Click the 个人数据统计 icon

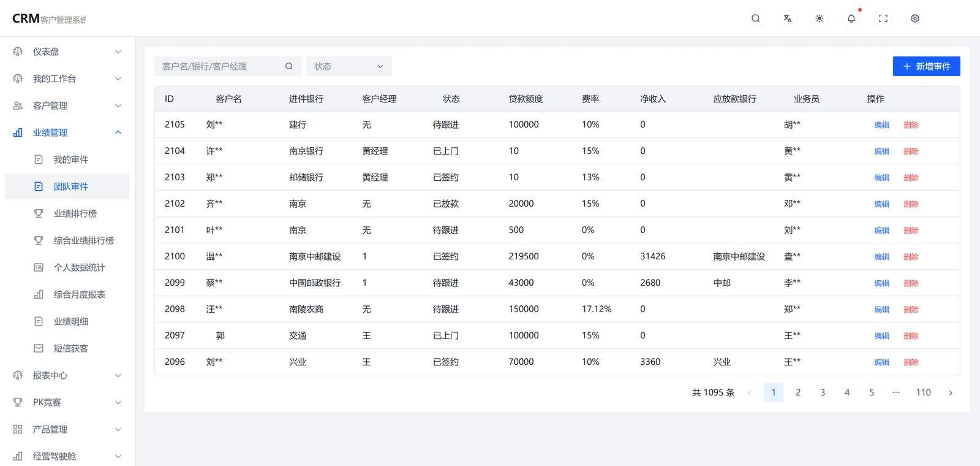tap(39, 267)
